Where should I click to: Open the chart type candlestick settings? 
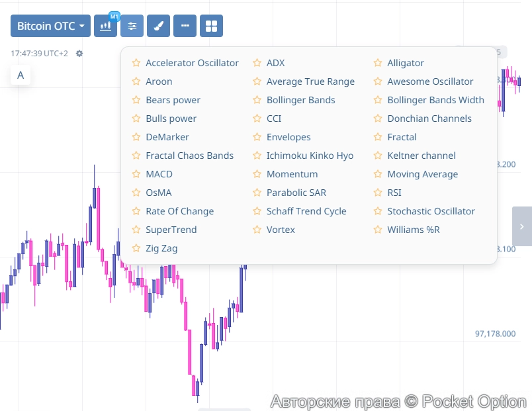click(105, 26)
